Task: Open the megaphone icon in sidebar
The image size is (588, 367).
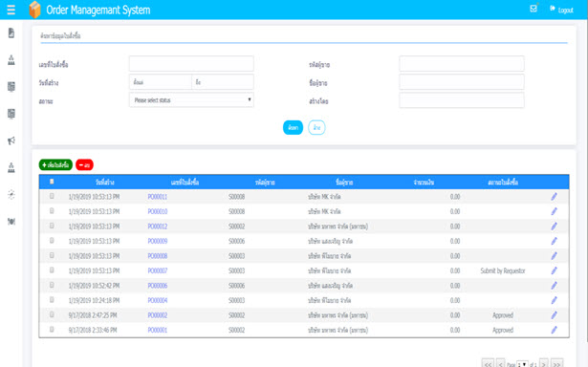Action: [x=11, y=140]
